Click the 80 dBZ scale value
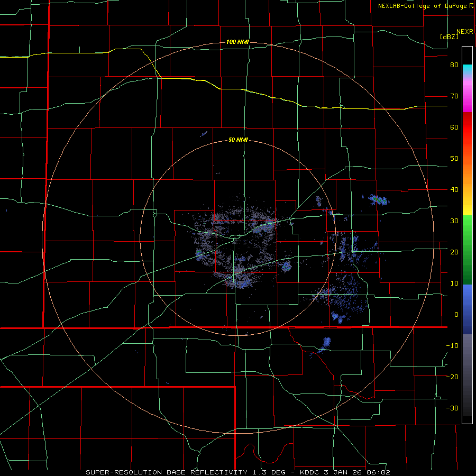This screenshot has width=476, height=476. [454, 65]
